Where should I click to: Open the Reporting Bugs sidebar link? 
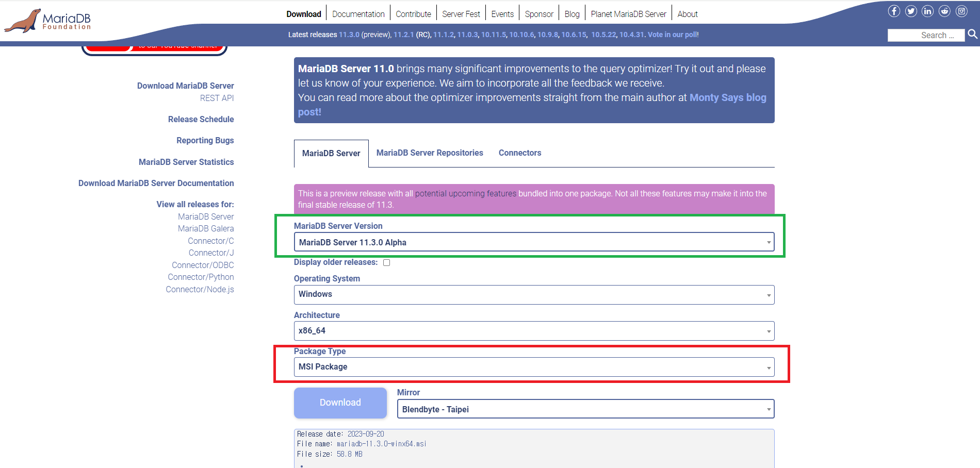205,140
